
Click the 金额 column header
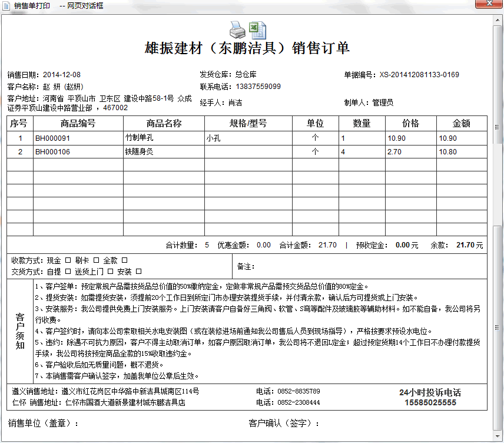(x=462, y=123)
